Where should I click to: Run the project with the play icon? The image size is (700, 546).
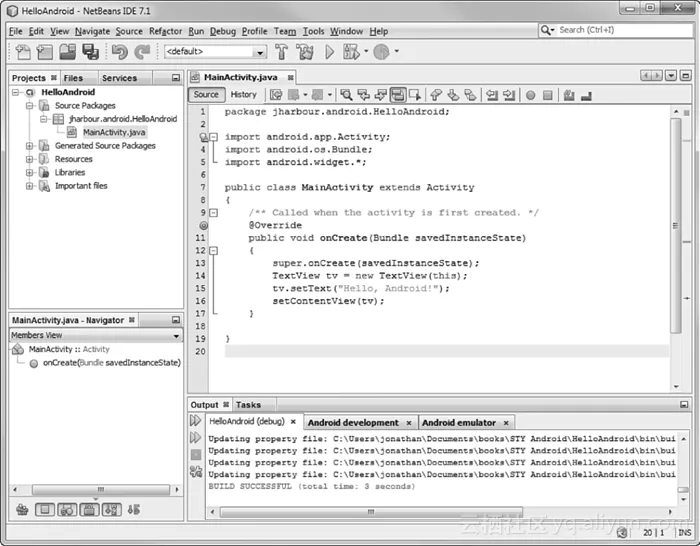(330, 52)
